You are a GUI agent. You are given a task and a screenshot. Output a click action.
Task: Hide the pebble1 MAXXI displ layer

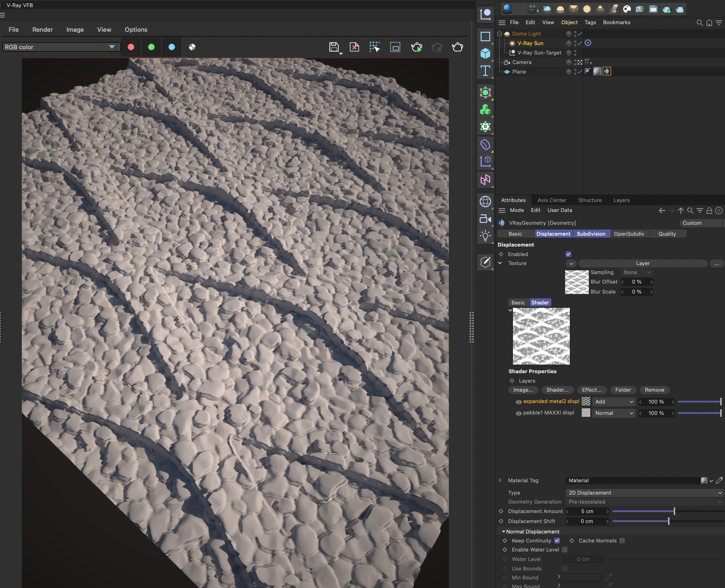519,413
